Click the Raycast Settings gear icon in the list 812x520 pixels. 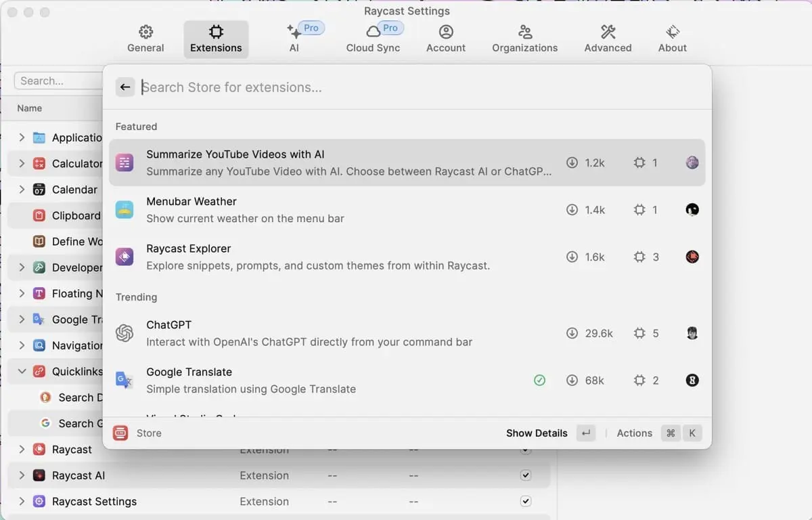click(39, 502)
